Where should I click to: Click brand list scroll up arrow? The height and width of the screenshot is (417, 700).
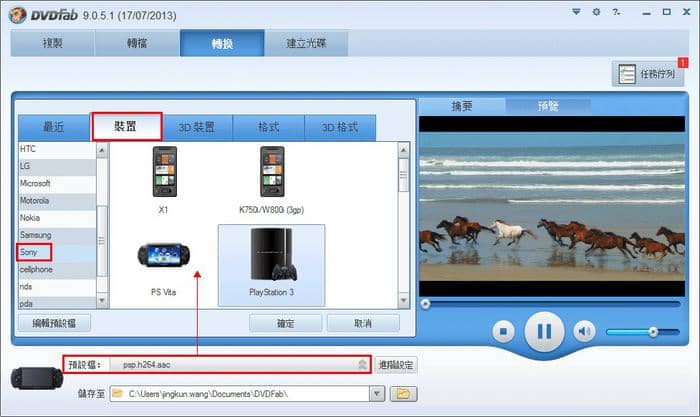point(102,150)
